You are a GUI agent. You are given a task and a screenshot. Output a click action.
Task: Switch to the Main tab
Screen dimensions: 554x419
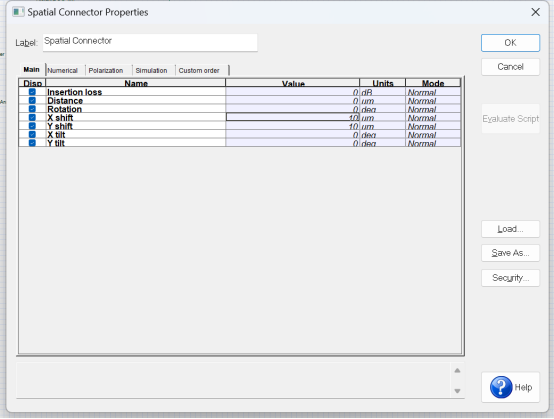click(x=31, y=70)
